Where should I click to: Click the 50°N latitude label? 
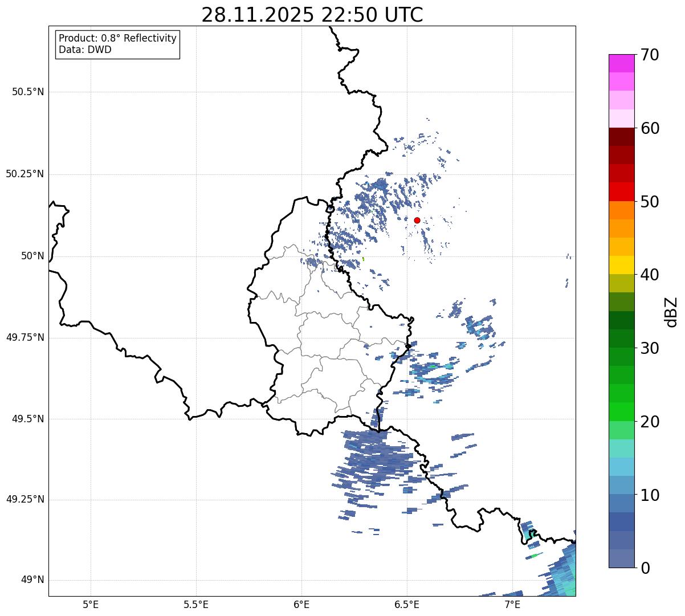(32, 256)
